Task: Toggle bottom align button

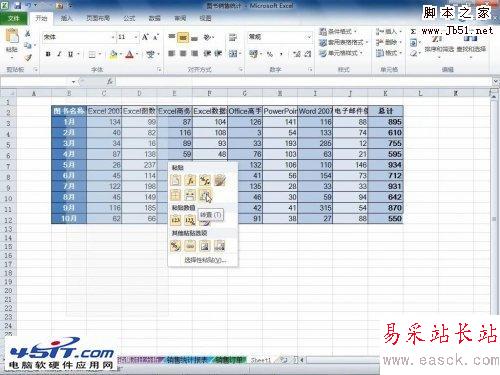Action: click(194, 38)
